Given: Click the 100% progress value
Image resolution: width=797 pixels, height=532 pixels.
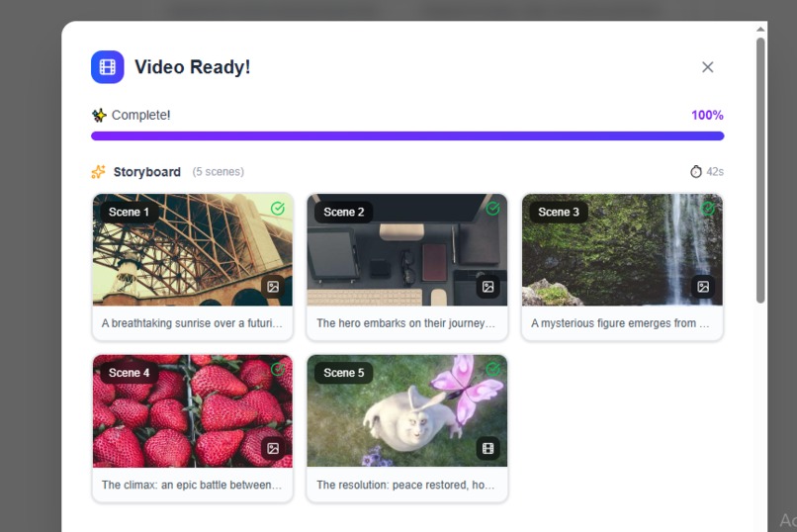Looking at the screenshot, I should click(707, 116).
